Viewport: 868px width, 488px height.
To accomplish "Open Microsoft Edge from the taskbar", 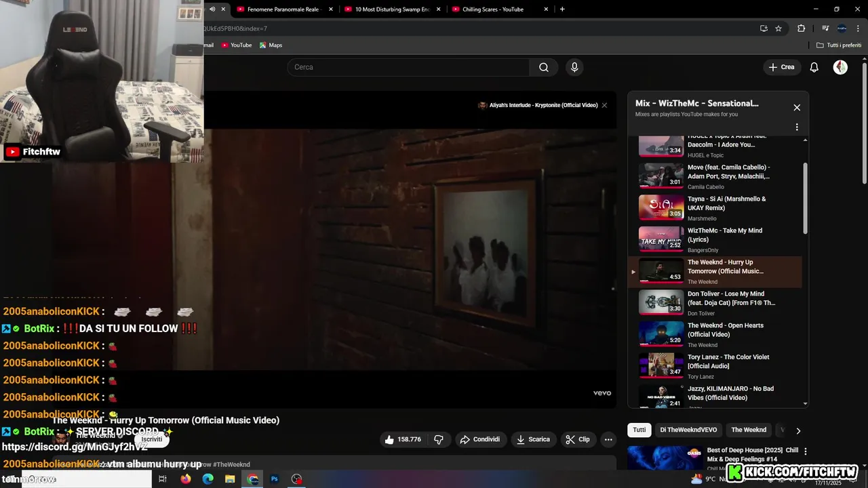I will coord(208,479).
